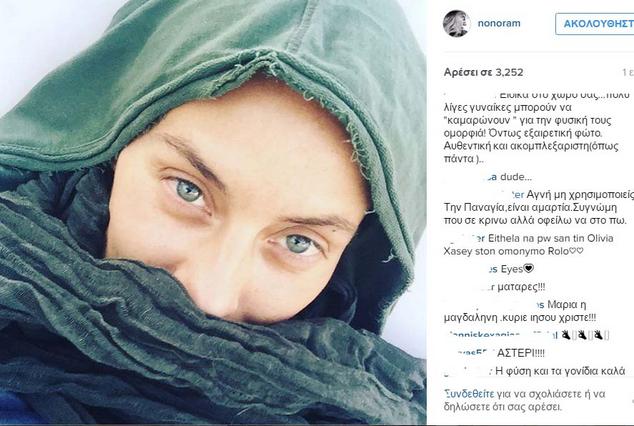The height and width of the screenshot is (426, 634).
Task: Click the nonoram username link
Action: pos(499,23)
